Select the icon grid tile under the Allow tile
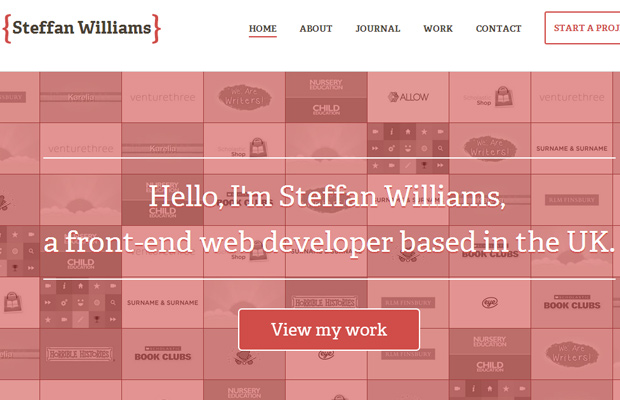The width and height of the screenshot is (620, 400). click(x=408, y=149)
